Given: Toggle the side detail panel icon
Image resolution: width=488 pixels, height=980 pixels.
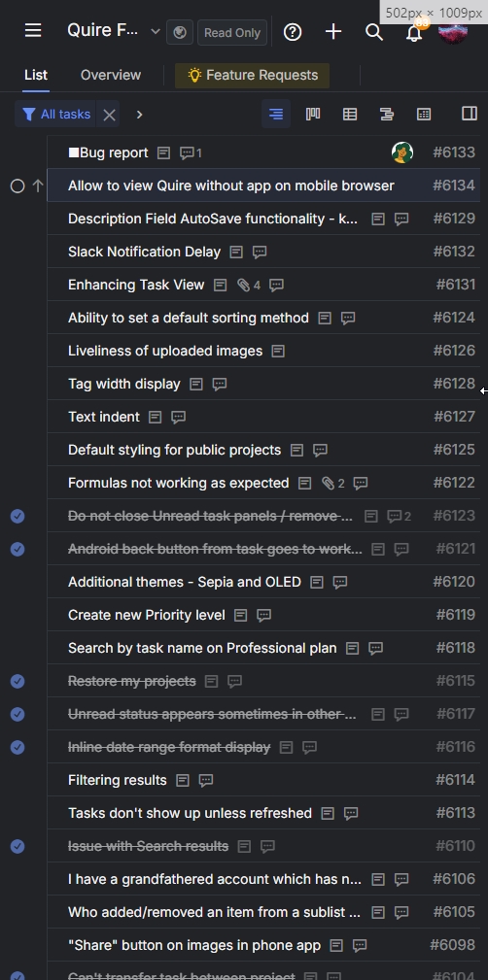Looking at the screenshot, I should click(x=470, y=113).
